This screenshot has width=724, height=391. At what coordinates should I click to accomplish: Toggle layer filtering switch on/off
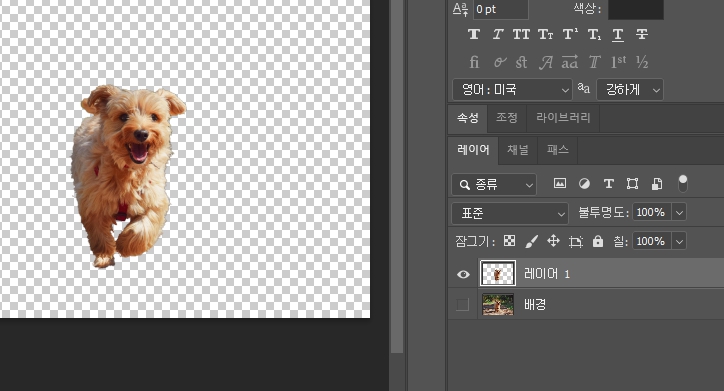tap(682, 184)
